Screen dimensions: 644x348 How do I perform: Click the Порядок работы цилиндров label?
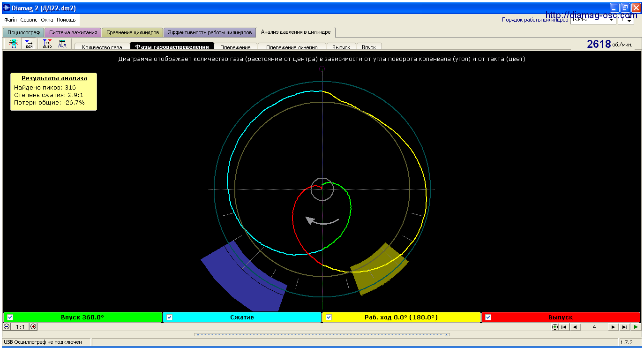coord(535,20)
